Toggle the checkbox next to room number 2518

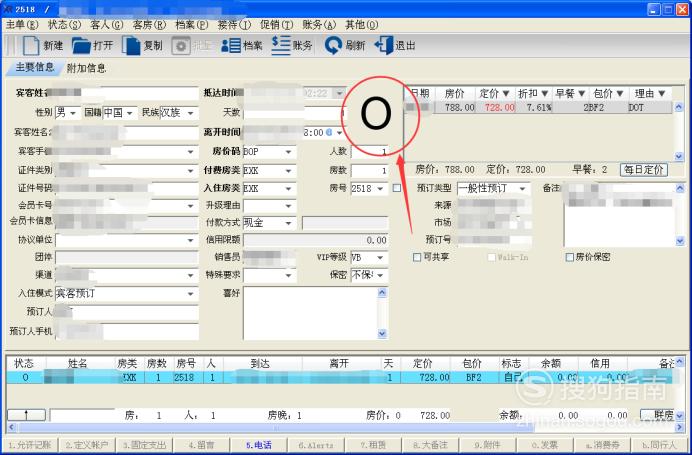click(397, 188)
